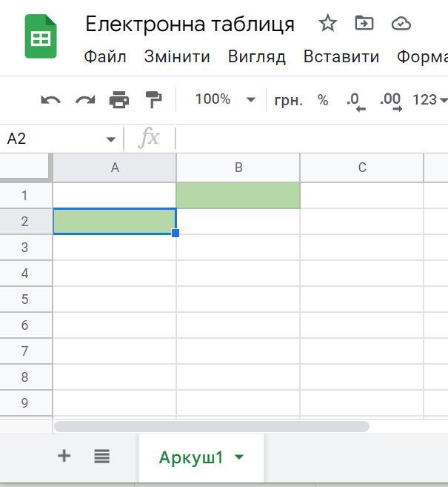Click the horizontal scrollbar
This screenshot has width=448, height=487.
pyautogui.click(x=212, y=426)
